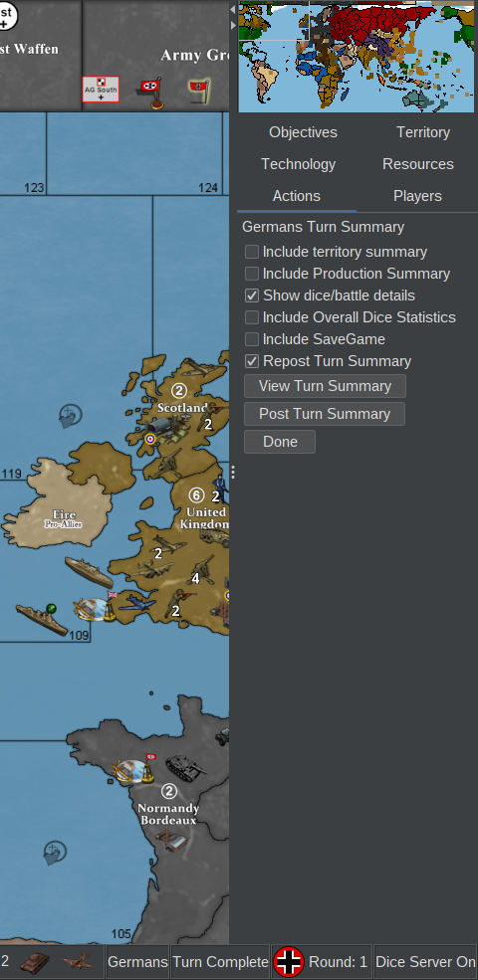Click sea zone number 124
The width and height of the screenshot is (478, 980).
(208, 187)
